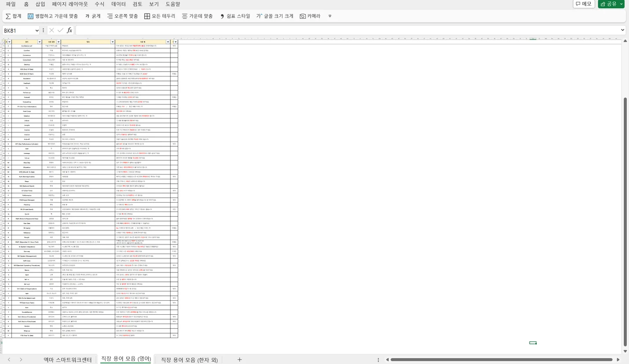Open filter dropdown on the example sentences column header
Image resolution: width=629 pixels, height=364 pixels.
pyautogui.click(x=168, y=42)
